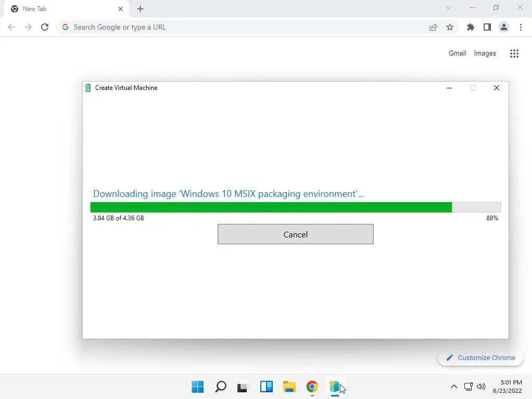Click the 88% progress label
The height and width of the screenshot is (399, 532).
pos(492,218)
